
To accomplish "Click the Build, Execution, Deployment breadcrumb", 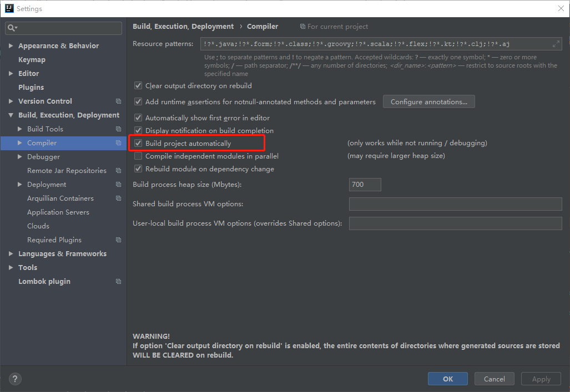I will click(x=183, y=27).
